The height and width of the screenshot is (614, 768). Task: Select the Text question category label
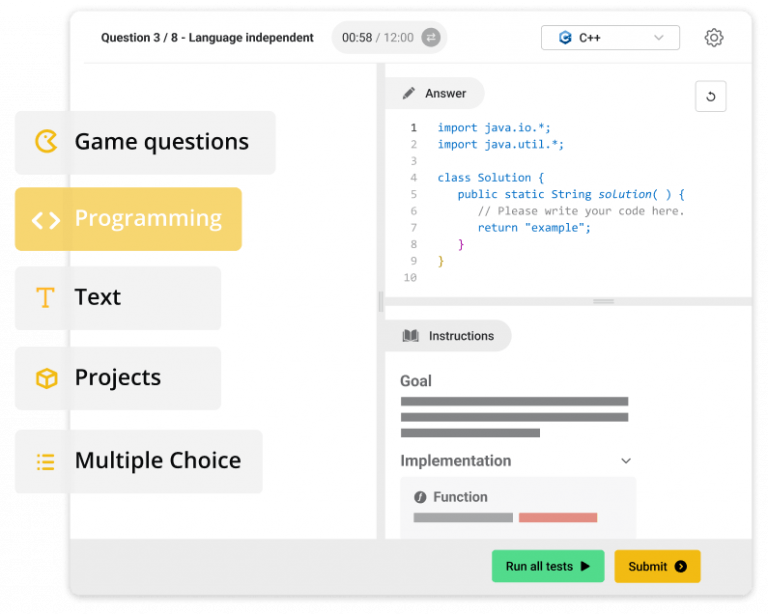(98, 298)
